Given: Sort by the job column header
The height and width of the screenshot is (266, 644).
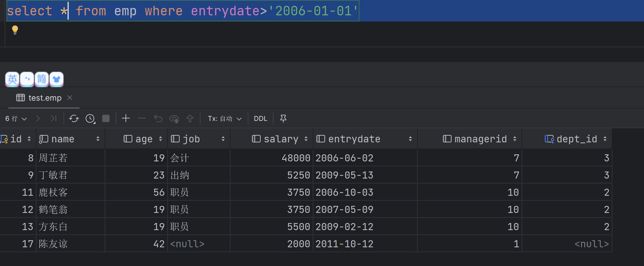Looking at the screenshot, I should [199, 139].
